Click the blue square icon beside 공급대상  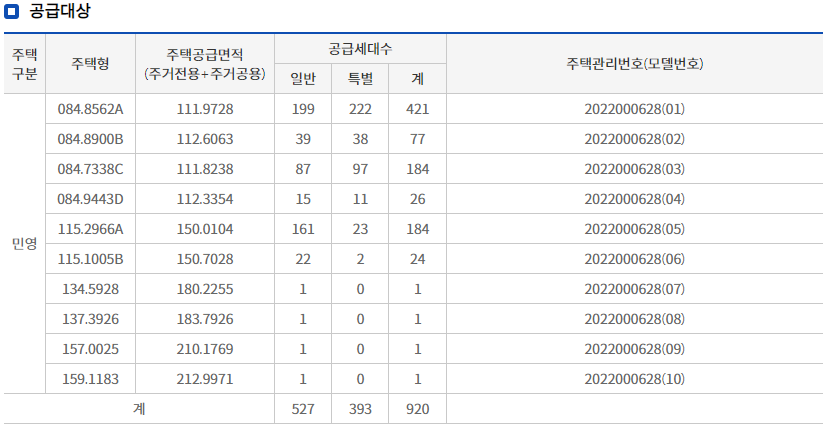tap(11, 12)
